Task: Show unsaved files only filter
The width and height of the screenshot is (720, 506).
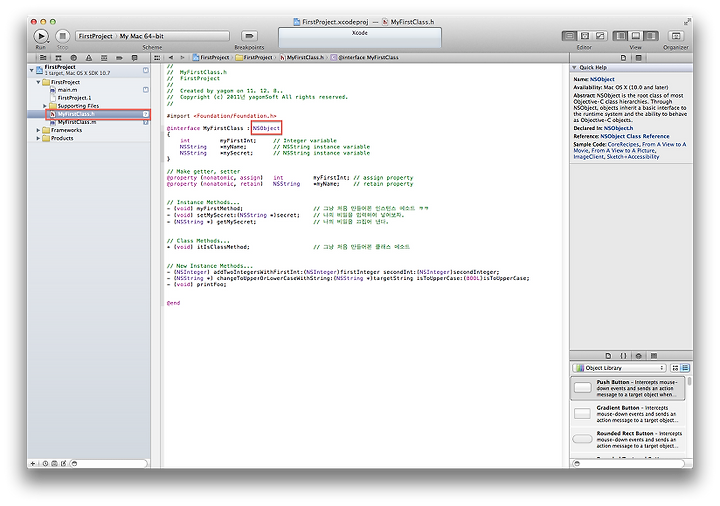Action: point(63,464)
